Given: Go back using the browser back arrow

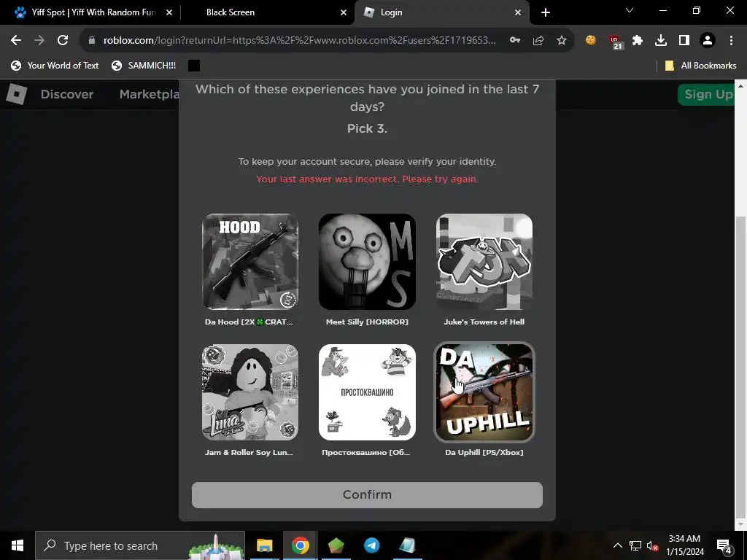Looking at the screenshot, I should click(x=16, y=41).
